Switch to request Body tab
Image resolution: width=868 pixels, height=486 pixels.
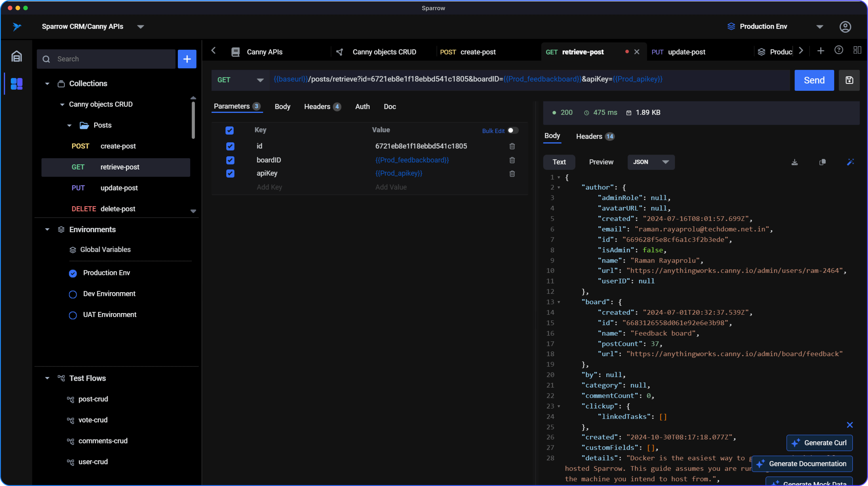point(282,107)
